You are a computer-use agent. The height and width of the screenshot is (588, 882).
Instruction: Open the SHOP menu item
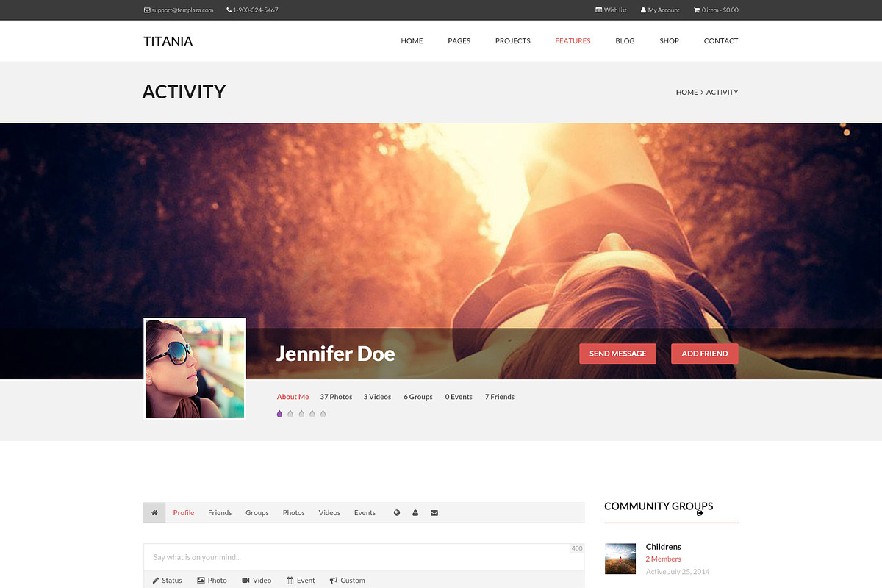[x=669, y=41]
